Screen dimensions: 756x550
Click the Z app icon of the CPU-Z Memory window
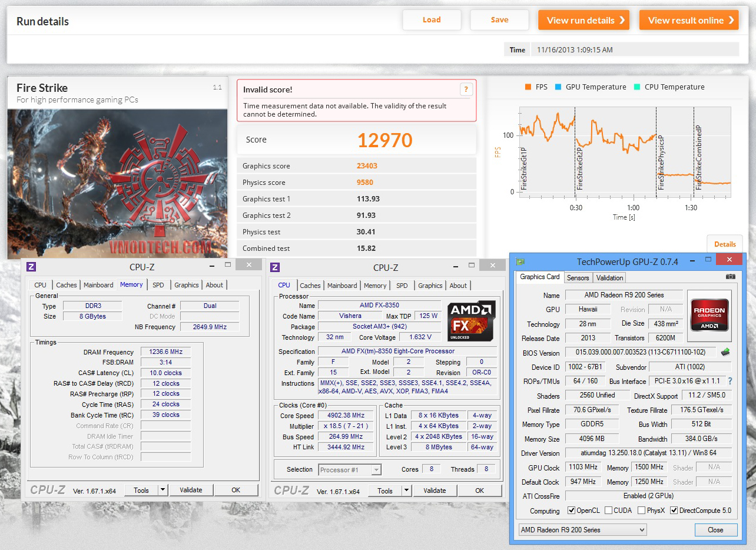coord(31,267)
